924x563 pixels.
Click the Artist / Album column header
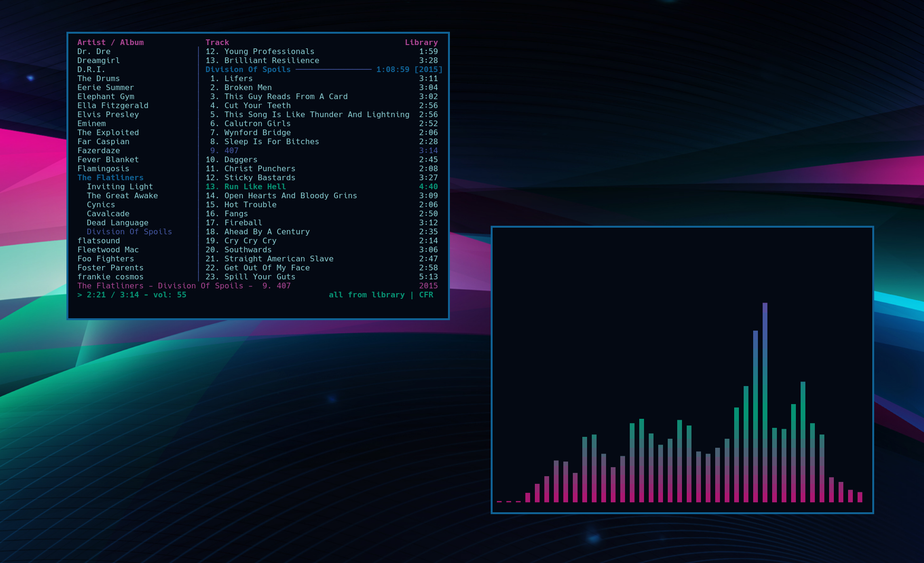[110, 43]
